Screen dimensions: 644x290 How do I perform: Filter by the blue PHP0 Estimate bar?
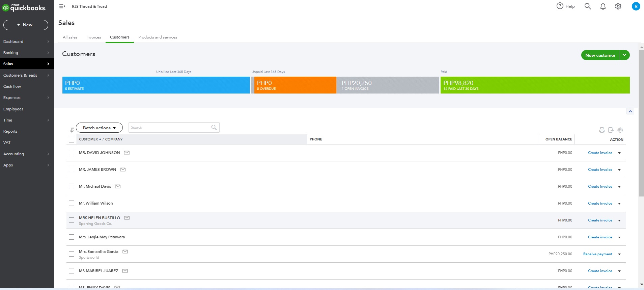156,85
